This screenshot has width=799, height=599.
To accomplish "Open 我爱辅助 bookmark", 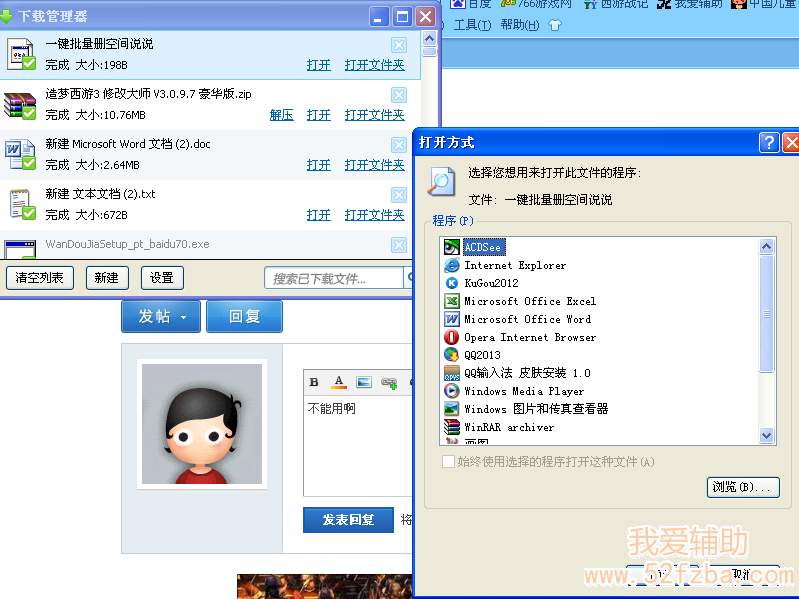I will (x=690, y=4).
